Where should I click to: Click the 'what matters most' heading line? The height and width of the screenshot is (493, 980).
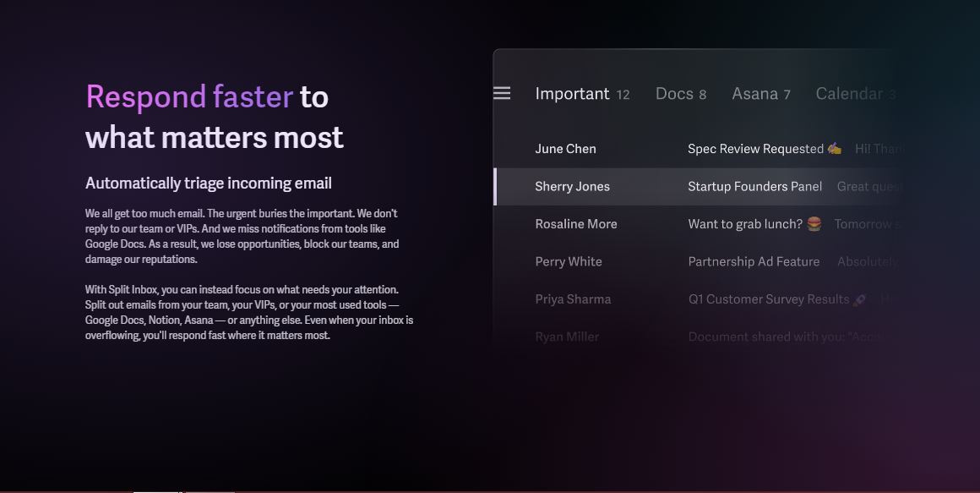pos(215,138)
